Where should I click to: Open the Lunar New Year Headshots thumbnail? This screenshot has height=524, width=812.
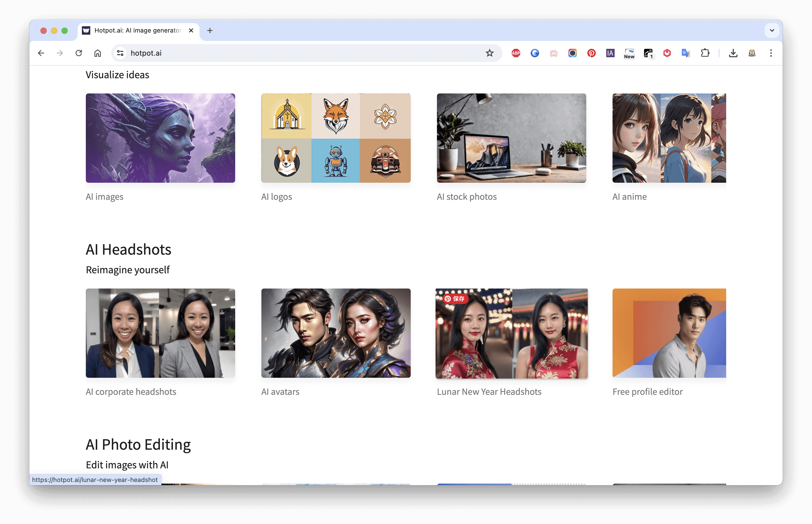(x=511, y=333)
